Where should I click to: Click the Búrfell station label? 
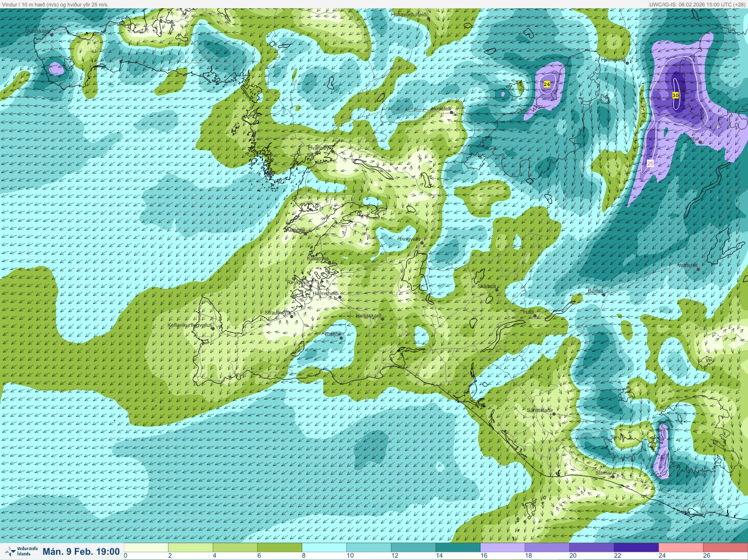coord(595,291)
